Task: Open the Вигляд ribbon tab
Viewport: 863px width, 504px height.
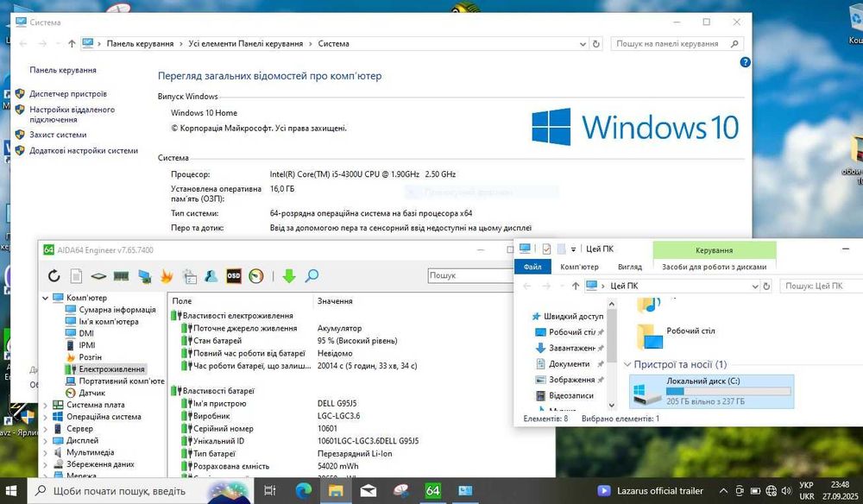Action: 630,267
